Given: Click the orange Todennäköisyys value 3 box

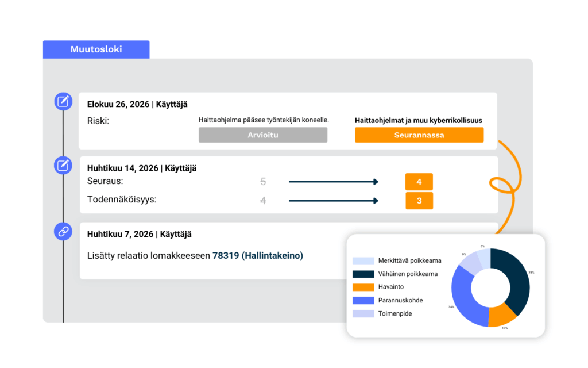Looking at the screenshot, I should point(419,201).
